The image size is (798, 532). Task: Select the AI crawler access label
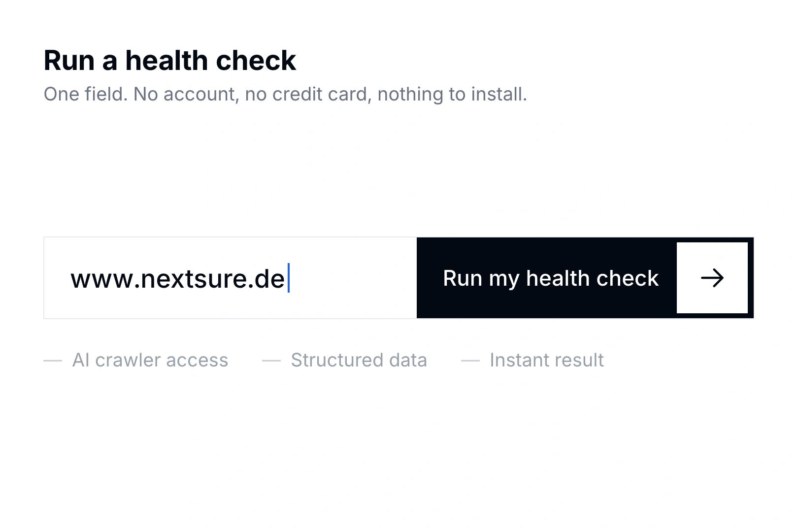point(150,360)
